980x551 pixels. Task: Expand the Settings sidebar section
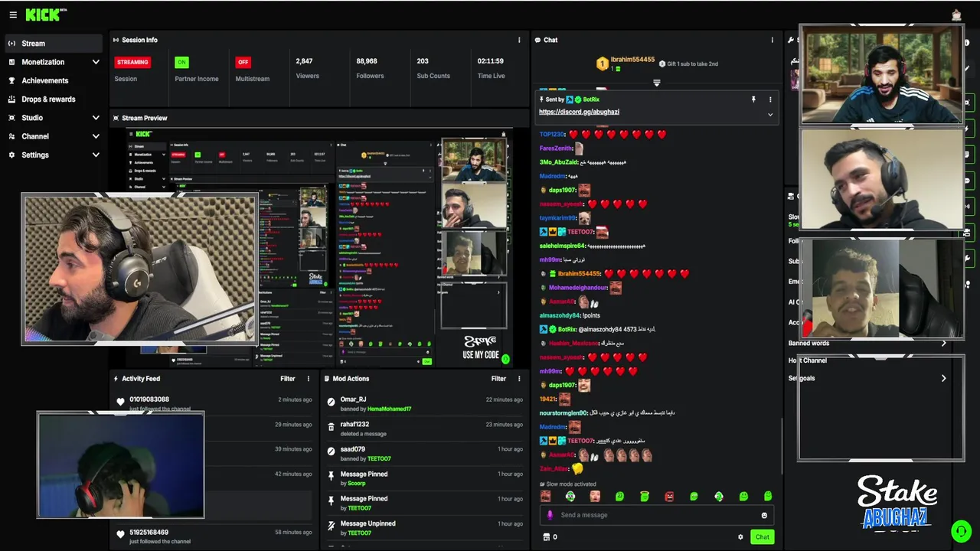pos(96,155)
